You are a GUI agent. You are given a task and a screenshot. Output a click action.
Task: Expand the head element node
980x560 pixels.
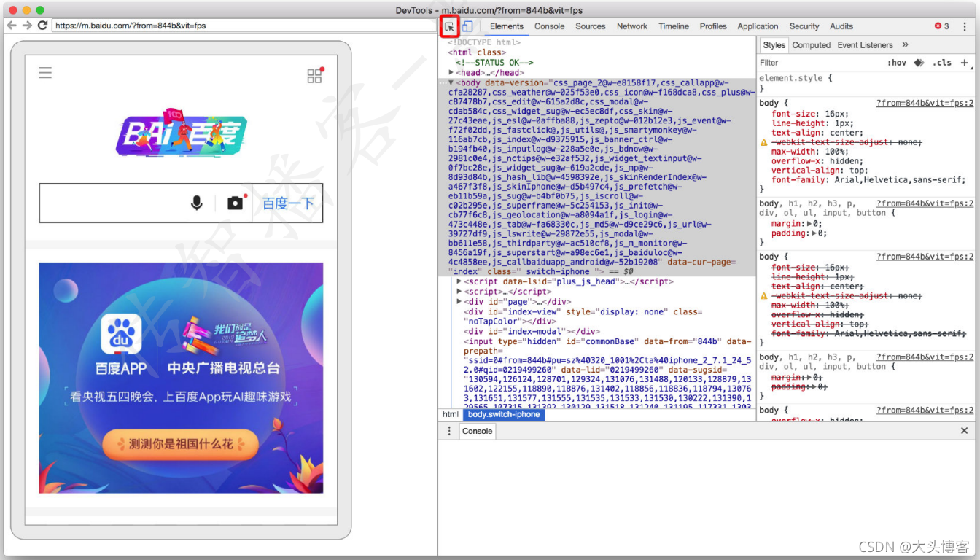[x=452, y=73]
